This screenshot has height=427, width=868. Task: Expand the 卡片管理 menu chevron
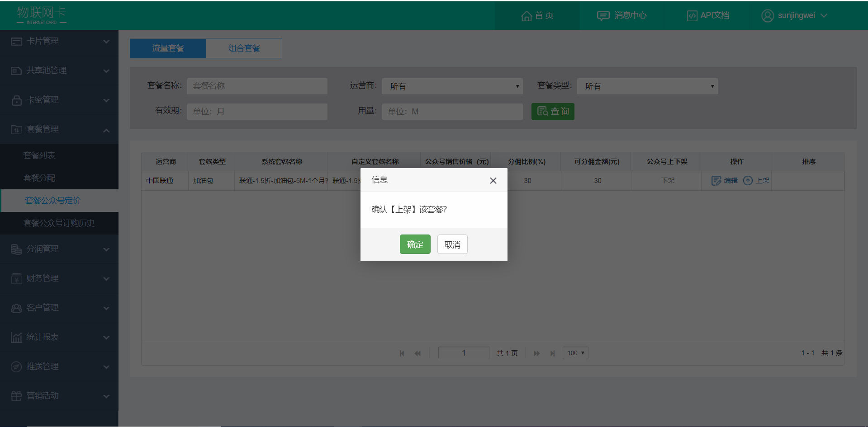tap(106, 42)
